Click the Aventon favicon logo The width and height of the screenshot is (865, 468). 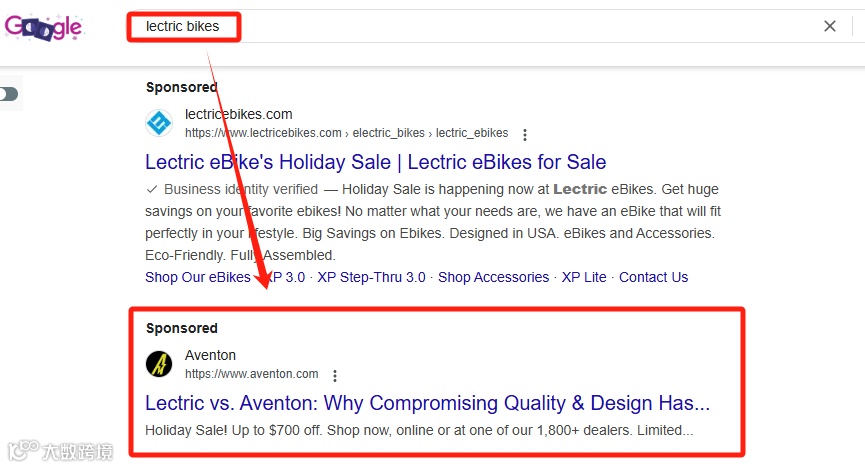(x=159, y=364)
